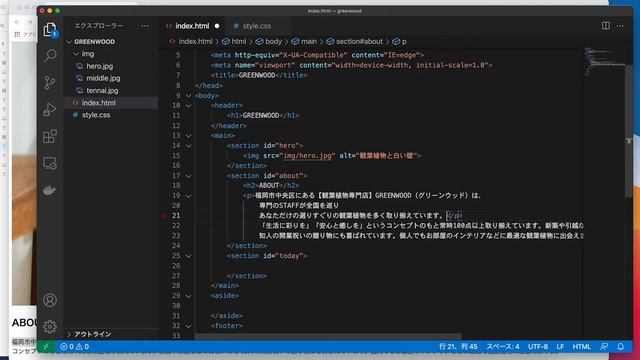The width and height of the screenshot is (640, 360).
Task: Open the Remote Explorer icon
Action: tap(50, 163)
